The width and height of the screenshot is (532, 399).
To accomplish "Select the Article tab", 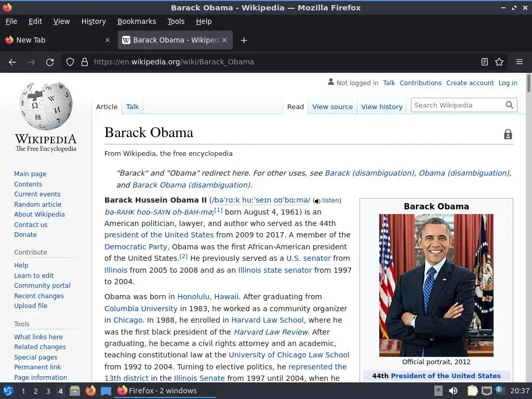I will click(x=107, y=107).
